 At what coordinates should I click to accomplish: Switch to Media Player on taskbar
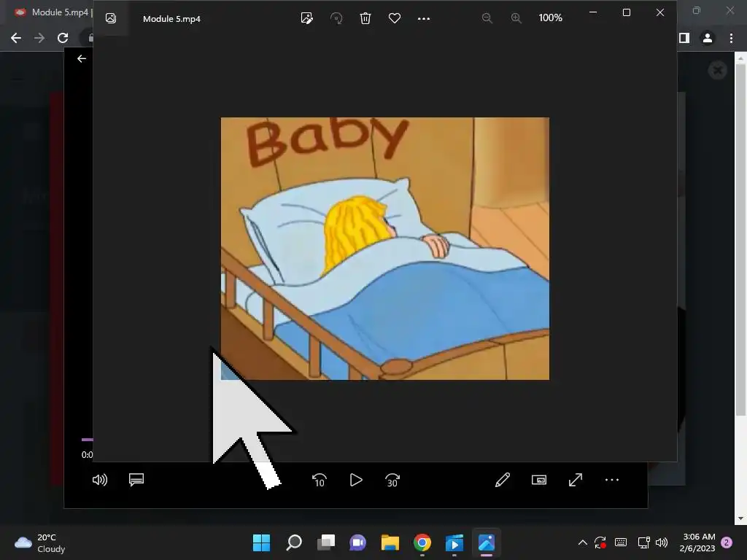click(454, 542)
